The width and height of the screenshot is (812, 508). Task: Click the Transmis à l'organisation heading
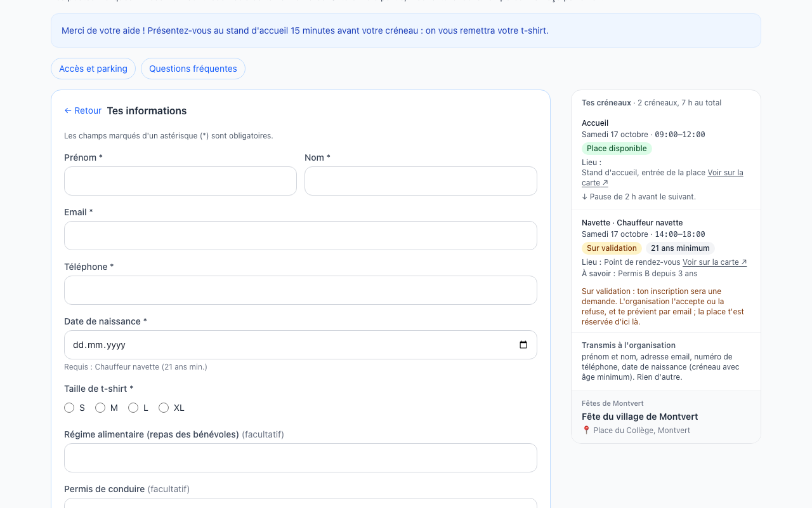(x=629, y=345)
